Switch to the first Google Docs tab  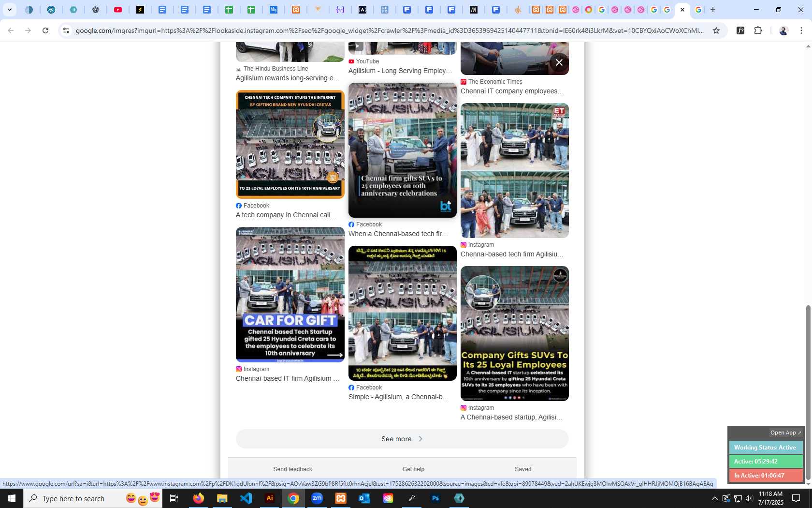[x=162, y=10]
